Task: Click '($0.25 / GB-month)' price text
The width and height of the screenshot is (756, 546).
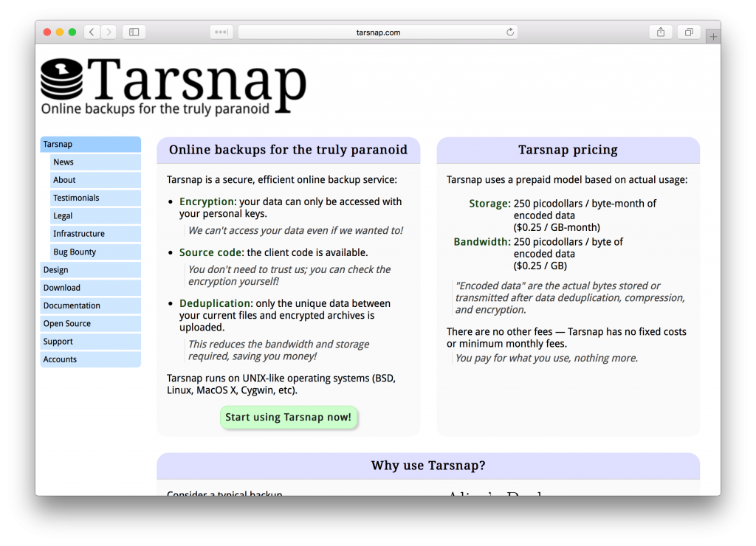Action: 557,227
